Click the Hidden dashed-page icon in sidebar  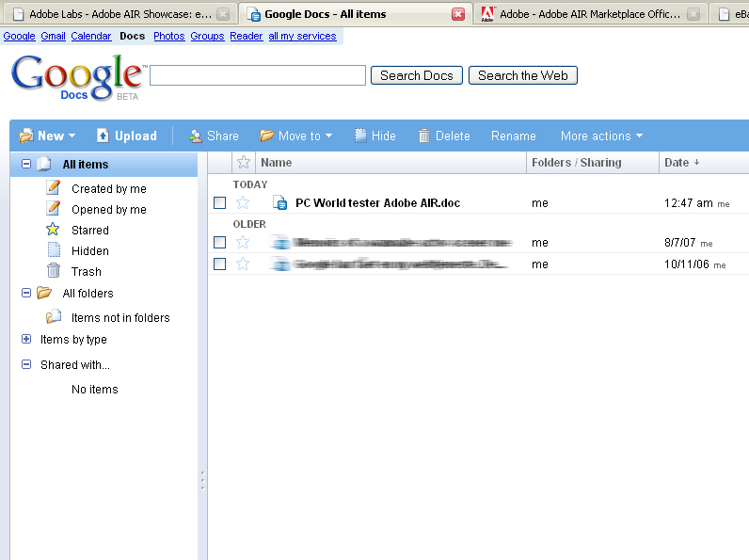(x=54, y=250)
